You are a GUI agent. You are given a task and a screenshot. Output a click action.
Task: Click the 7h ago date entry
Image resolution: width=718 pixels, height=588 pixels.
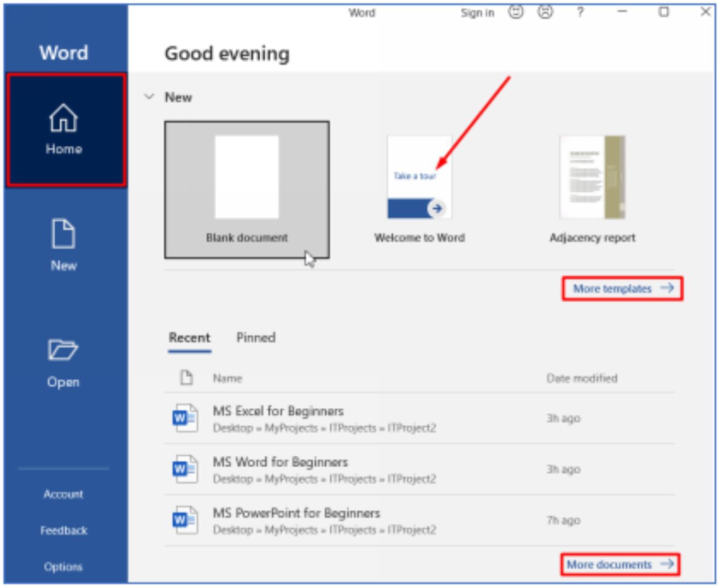click(x=564, y=520)
